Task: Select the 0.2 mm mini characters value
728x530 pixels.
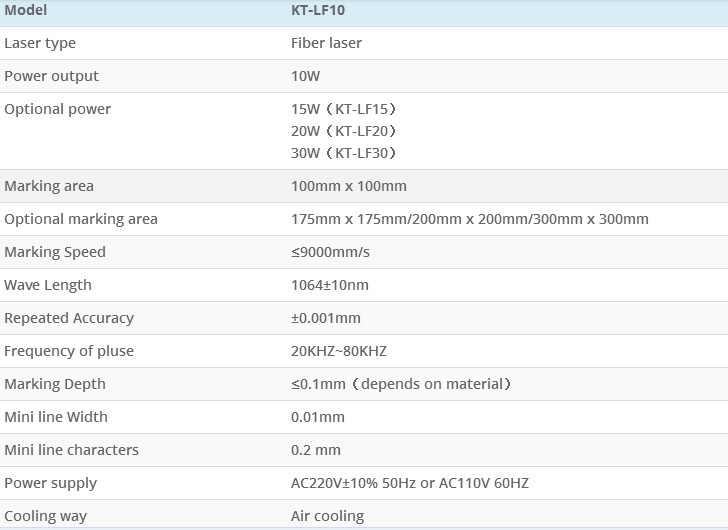Action: click(316, 450)
